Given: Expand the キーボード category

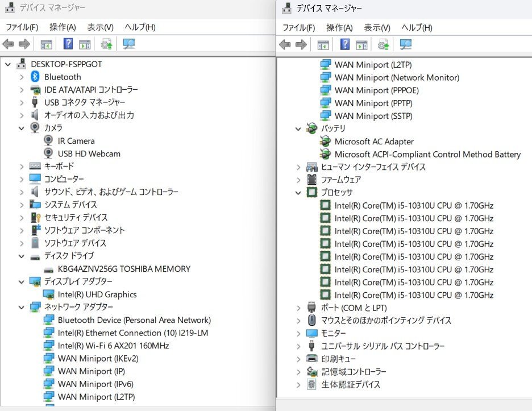Looking at the screenshot, I should point(22,167).
